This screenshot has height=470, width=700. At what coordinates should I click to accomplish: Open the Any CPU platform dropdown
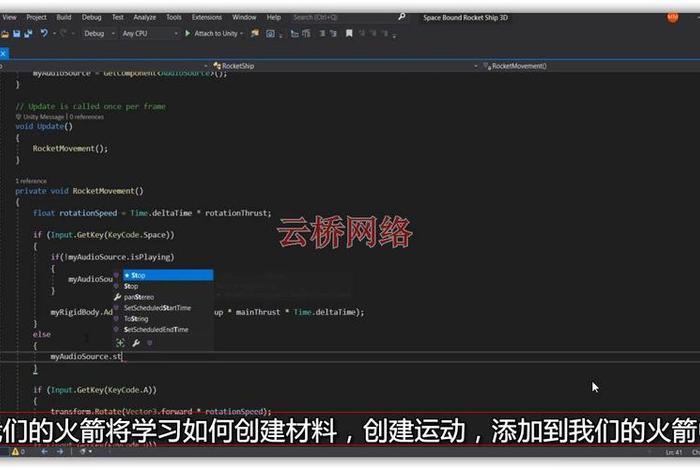click(x=150, y=33)
